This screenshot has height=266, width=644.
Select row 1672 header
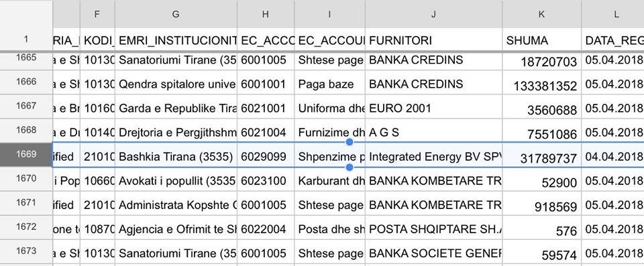coord(26,227)
